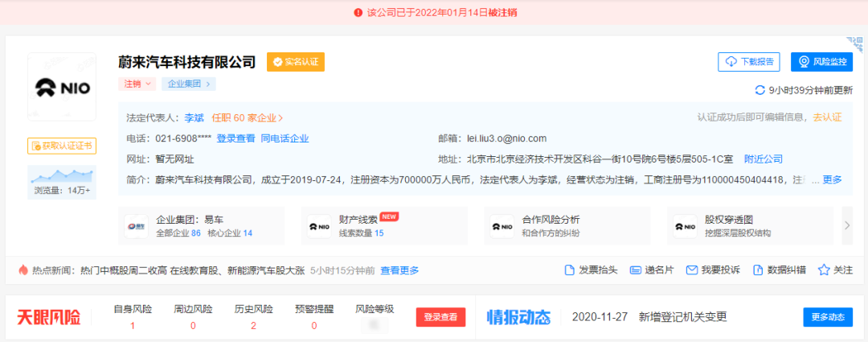Image resolution: width=868 pixels, height=342 pixels.
Task: Click the NIO company logo thumbnail
Action: point(62,87)
